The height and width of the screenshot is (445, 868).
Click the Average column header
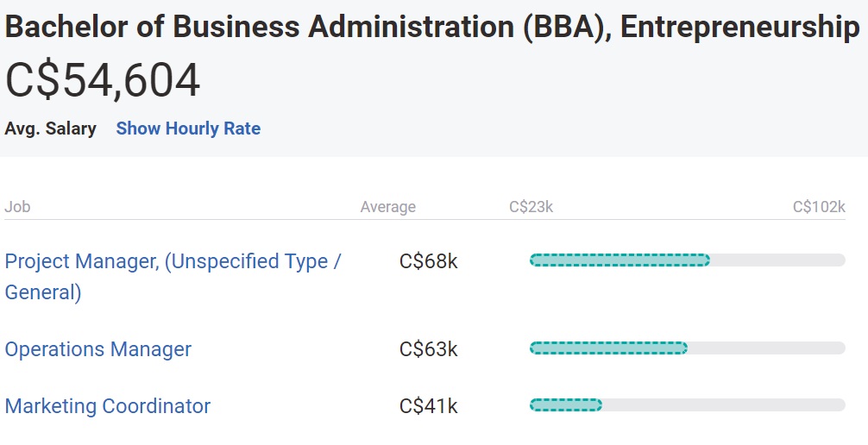(x=387, y=207)
